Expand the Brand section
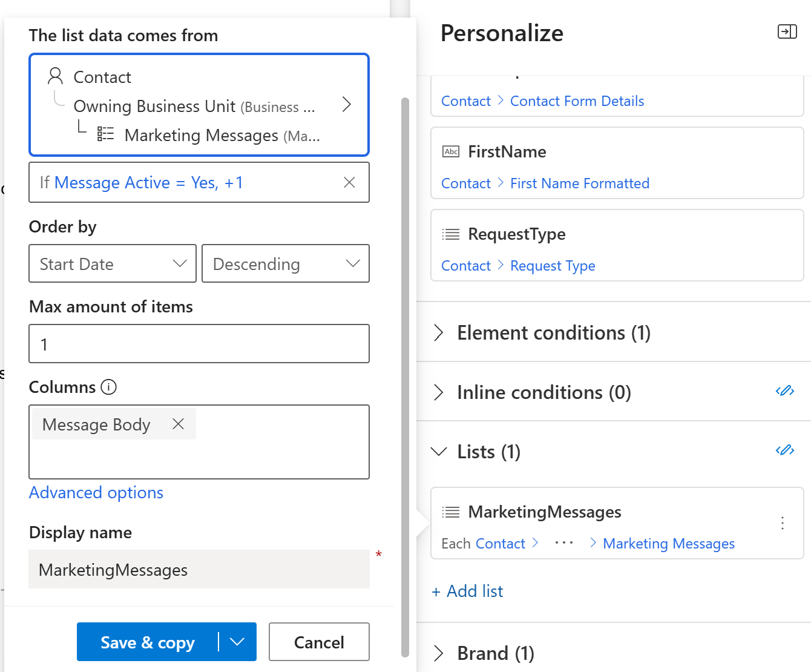 pos(439,653)
